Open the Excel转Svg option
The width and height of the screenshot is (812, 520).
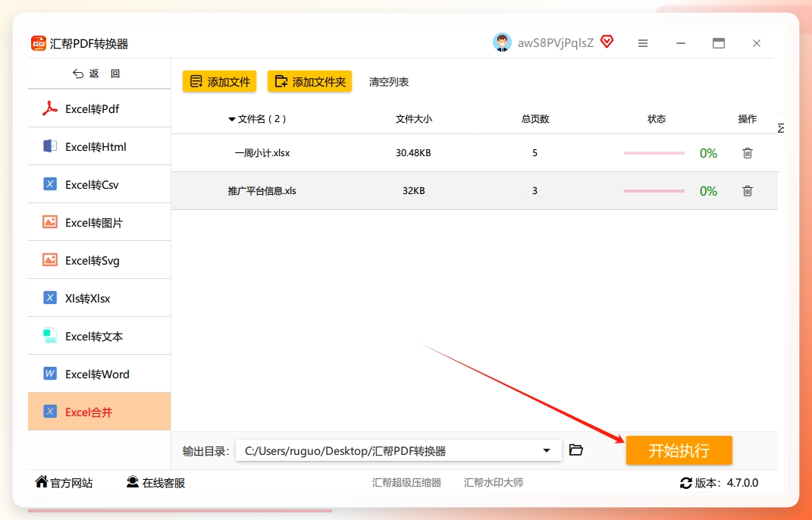(x=99, y=260)
